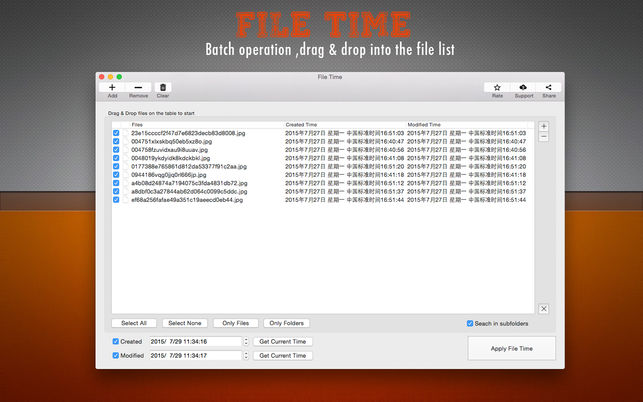Click modified time ending 16:41:08

[466, 158]
